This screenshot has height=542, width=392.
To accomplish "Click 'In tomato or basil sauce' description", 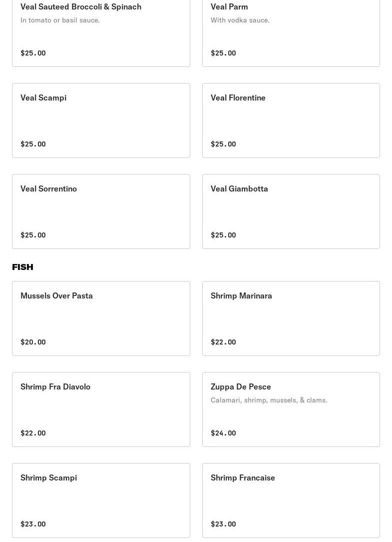I will tap(60, 20).
